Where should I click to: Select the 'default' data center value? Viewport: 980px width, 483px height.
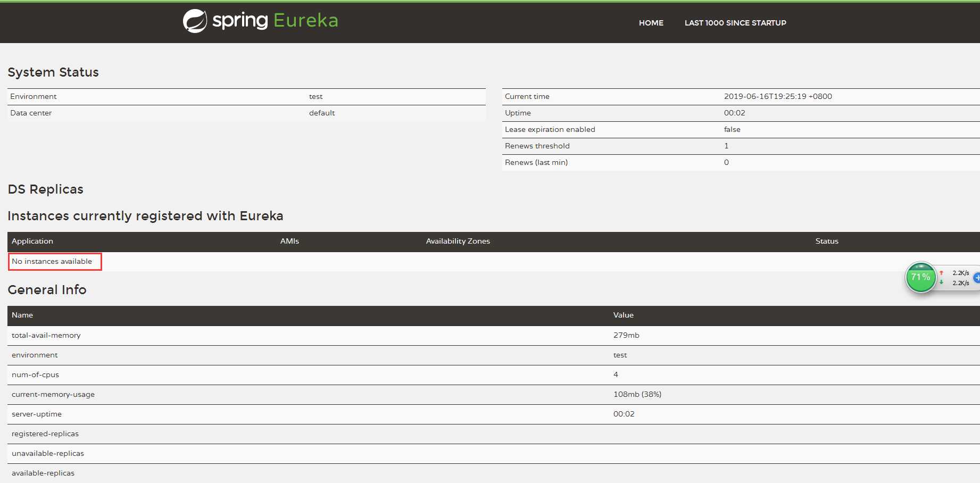coord(322,113)
